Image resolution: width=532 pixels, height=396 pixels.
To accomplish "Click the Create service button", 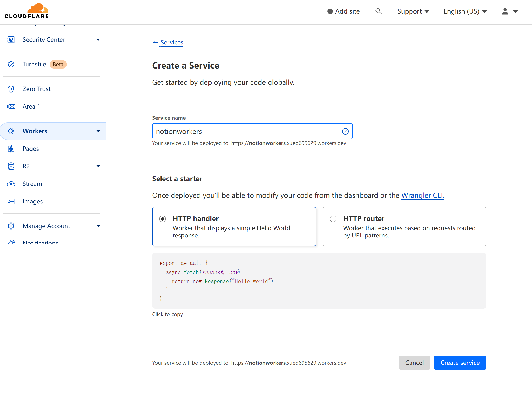I will click(x=460, y=363).
